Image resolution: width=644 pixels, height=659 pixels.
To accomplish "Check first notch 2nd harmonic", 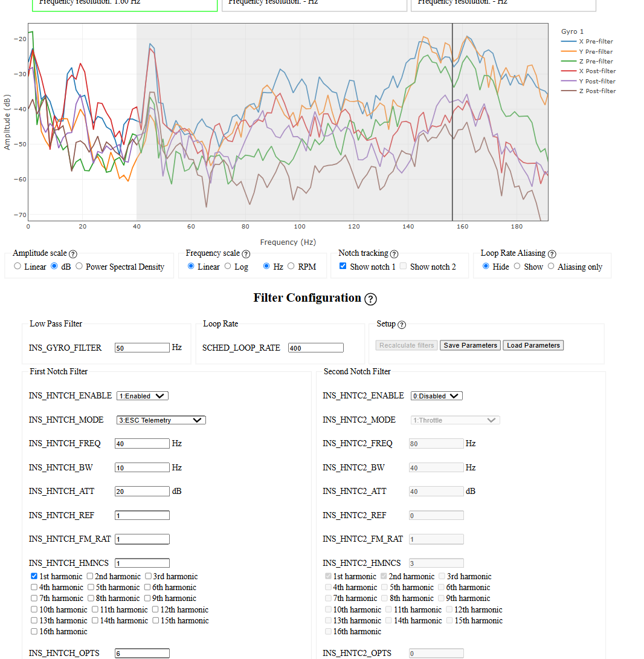I will tap(90, 576).
